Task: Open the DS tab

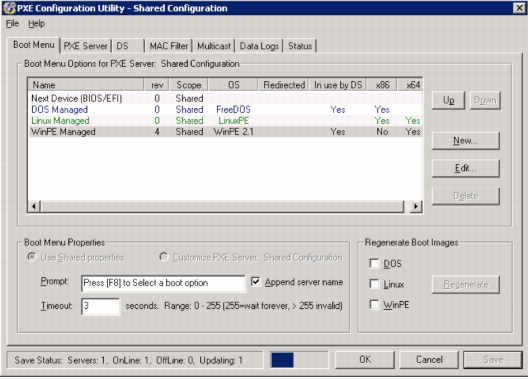Action: point(128,46)
